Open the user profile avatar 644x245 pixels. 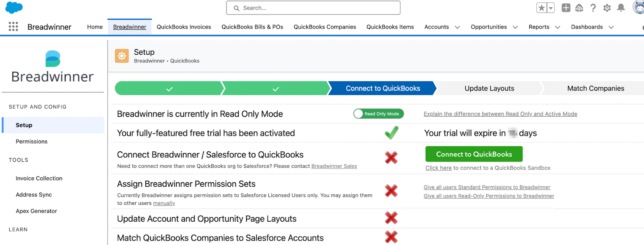639,7
